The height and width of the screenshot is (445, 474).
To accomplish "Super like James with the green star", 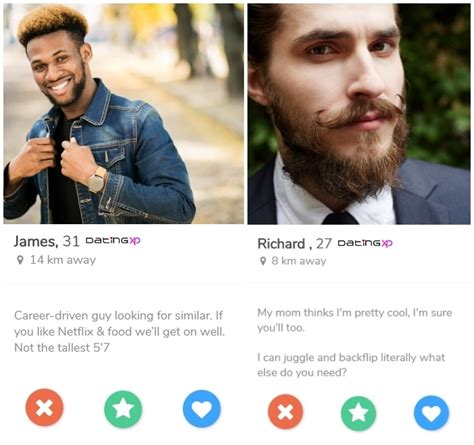I will [x=123, y=409].
